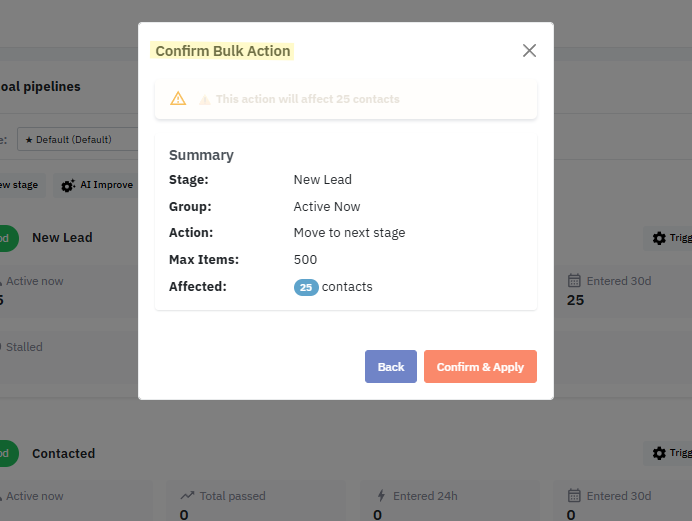Close the Confirm Bulk Action dialog

tap(529, 51)
